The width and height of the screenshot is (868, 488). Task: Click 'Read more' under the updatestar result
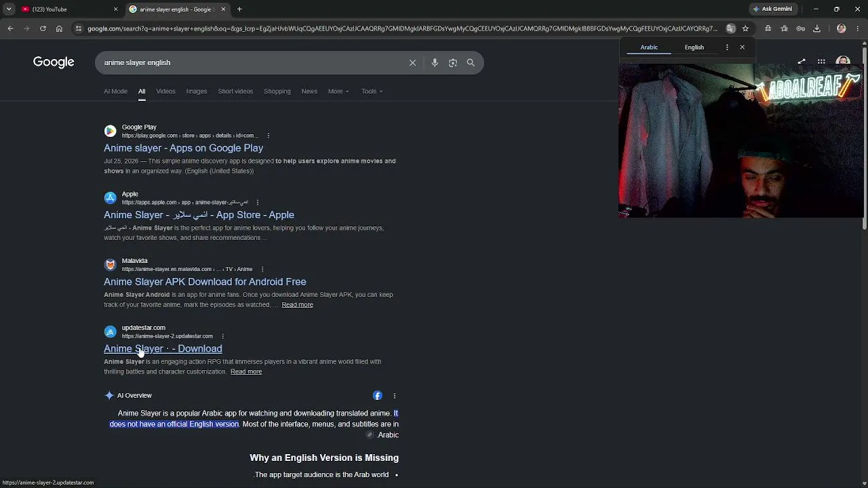coord(246,372)
